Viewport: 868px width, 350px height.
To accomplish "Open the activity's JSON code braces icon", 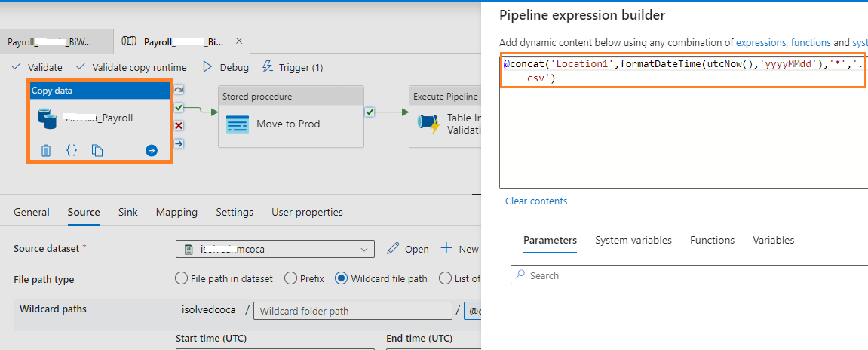I will (72, 151).
